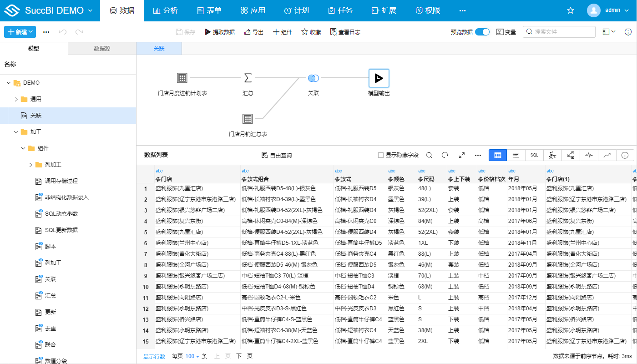
Task: Click the 收藏 favorite button
Action: [311, 32]
